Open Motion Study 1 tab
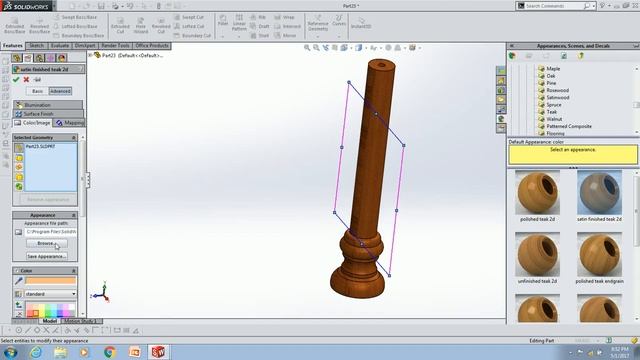 [x=80, y=321]
